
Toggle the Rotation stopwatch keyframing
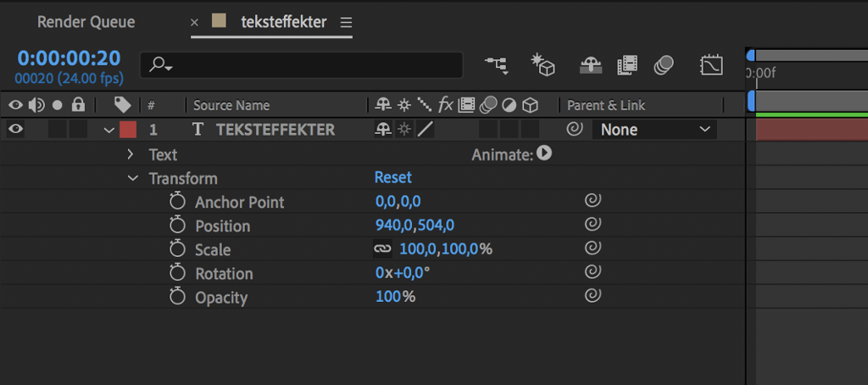pos(177,273)
